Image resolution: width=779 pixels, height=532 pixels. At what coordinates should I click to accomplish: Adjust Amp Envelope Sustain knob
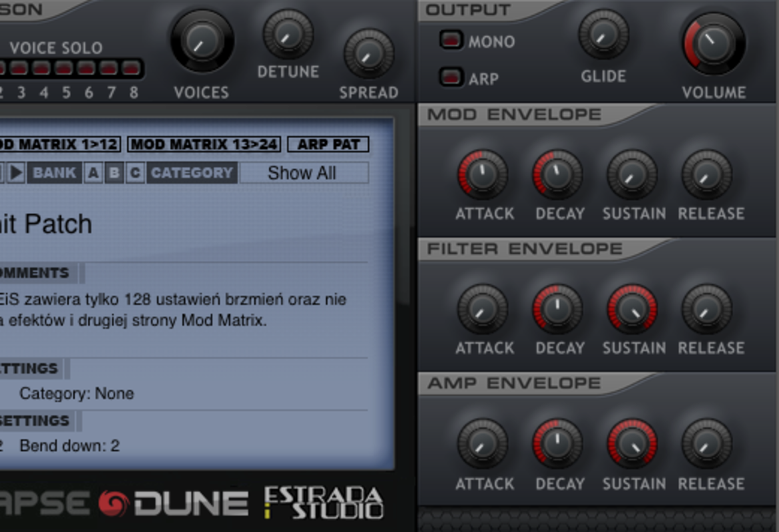[632, 444]
